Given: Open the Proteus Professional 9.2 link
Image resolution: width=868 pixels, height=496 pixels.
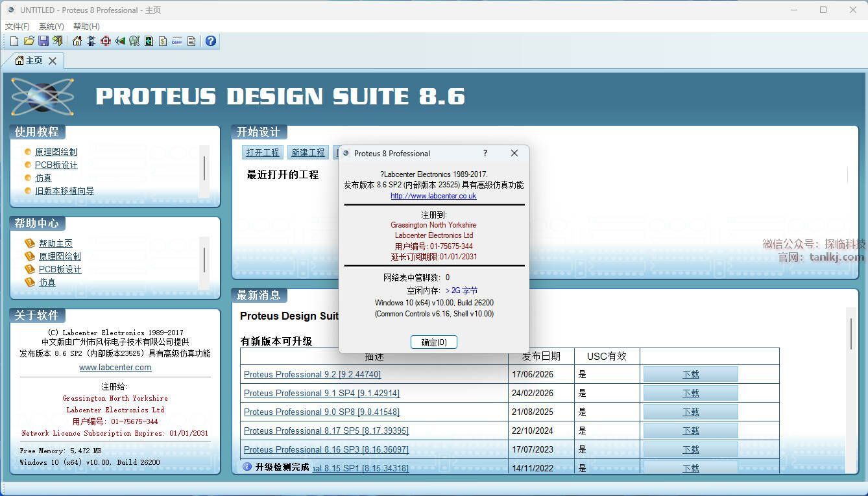Looking at the screenshot, I should [x=312, y=374].
